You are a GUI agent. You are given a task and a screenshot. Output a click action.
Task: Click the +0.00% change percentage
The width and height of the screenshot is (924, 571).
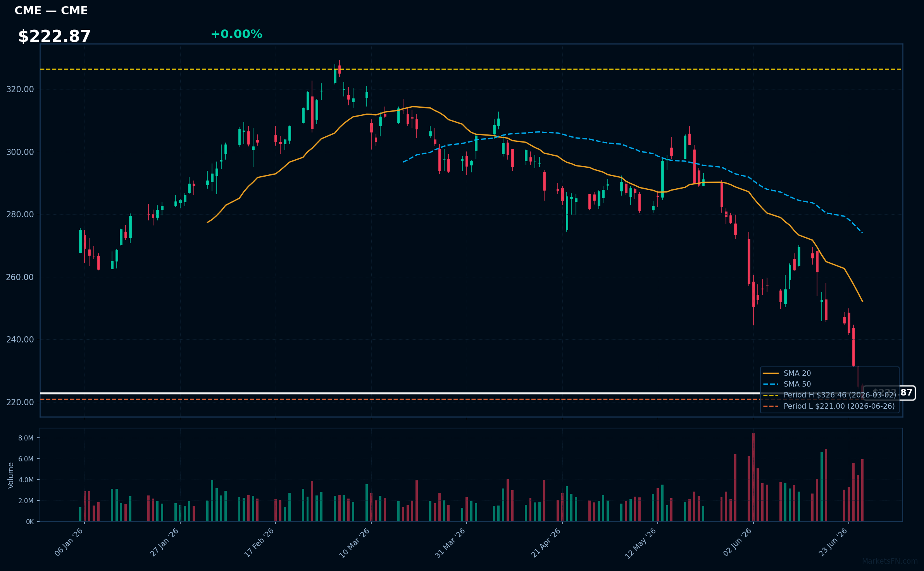[x=236, y=34]
